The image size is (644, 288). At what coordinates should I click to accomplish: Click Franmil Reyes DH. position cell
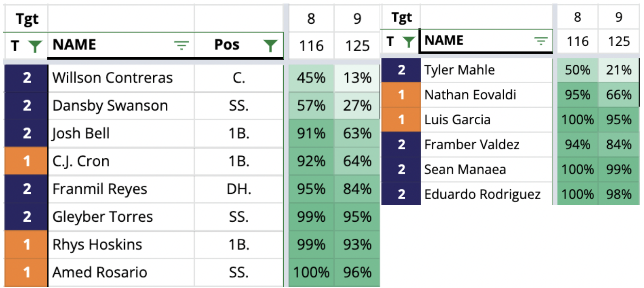(x=239, y=189)
